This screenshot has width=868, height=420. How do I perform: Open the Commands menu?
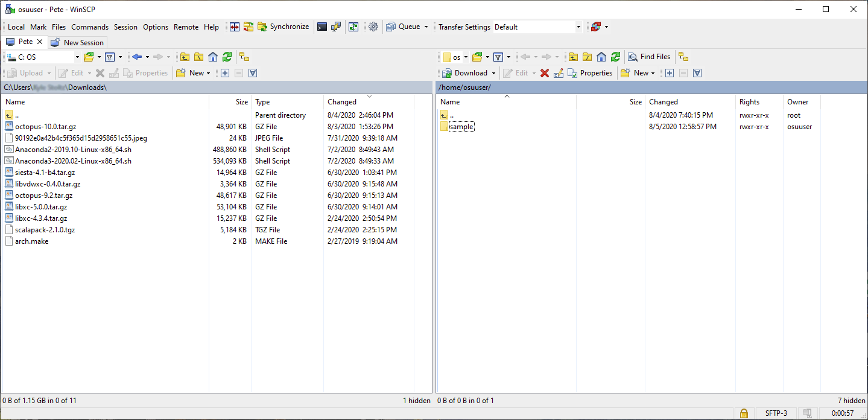[x=89, y=27]
